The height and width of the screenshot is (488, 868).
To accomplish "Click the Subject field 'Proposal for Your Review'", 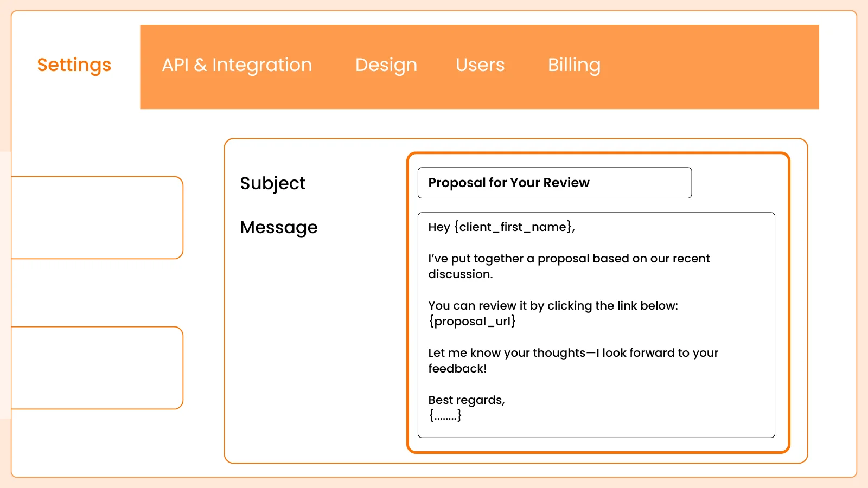I will [554, 183].
